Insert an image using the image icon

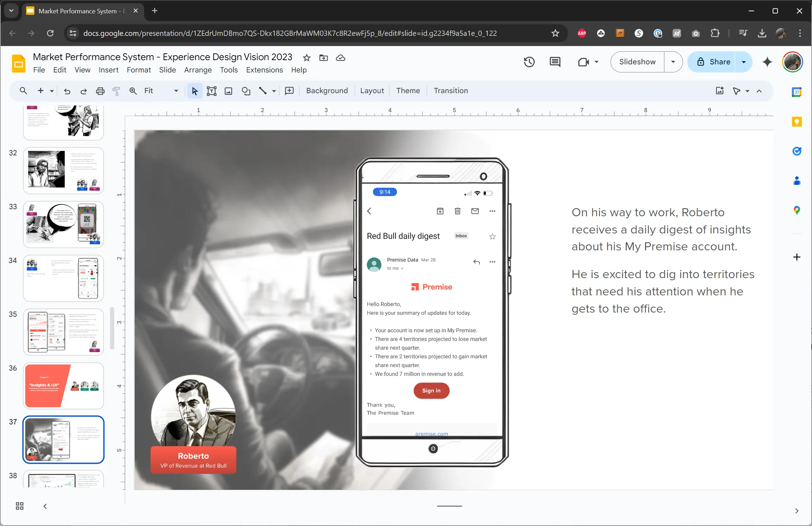(x=228, y=91)
